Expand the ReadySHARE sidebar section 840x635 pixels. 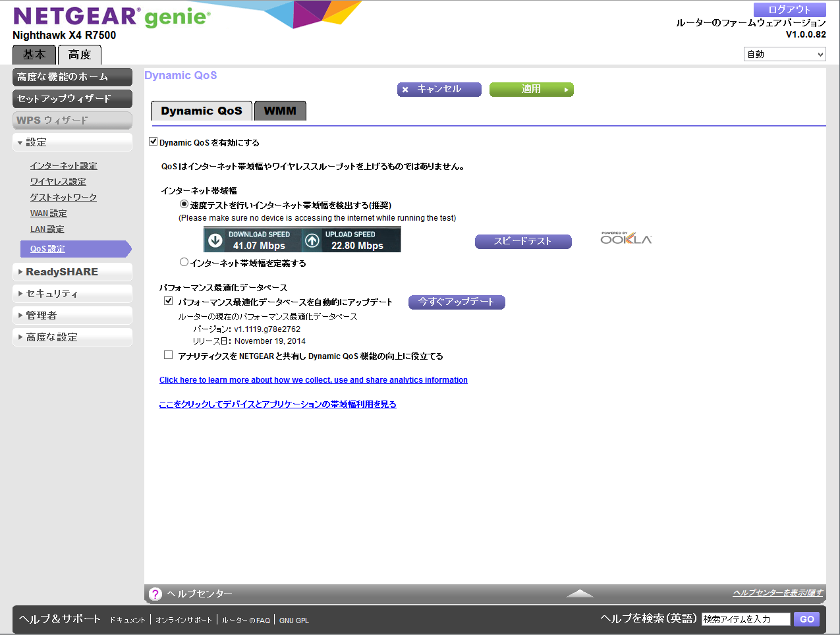pos(72,272)
